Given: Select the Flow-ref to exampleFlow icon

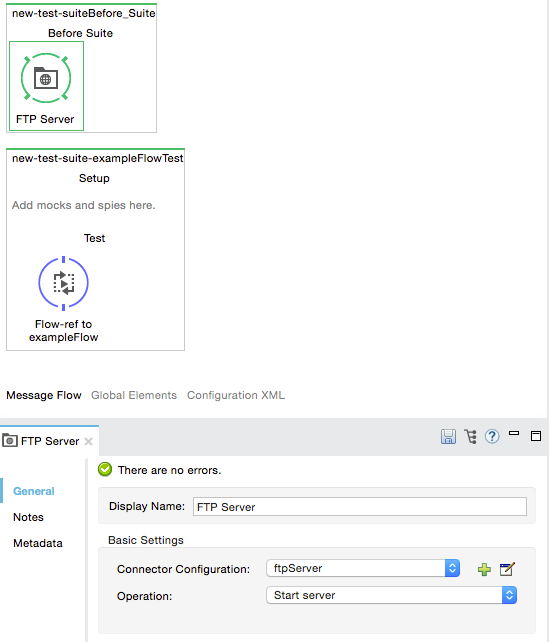Looking at the screenshot, I should pos(63,283).
